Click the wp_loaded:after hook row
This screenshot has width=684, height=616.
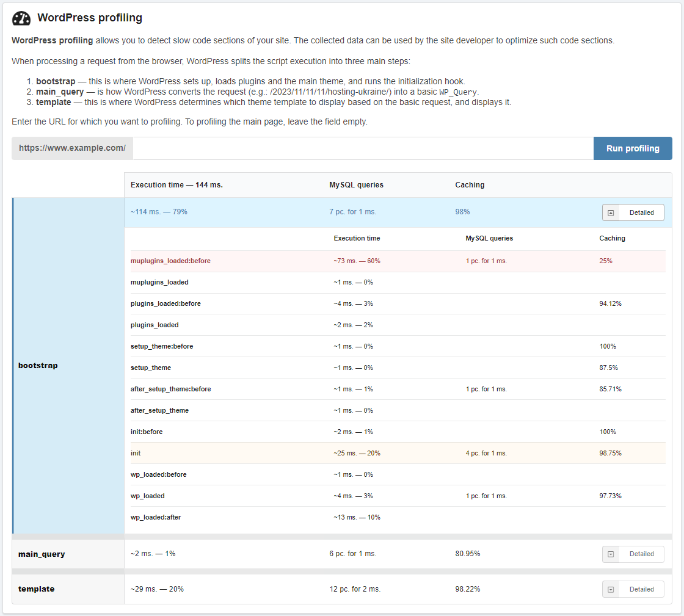tap(397, 517)
